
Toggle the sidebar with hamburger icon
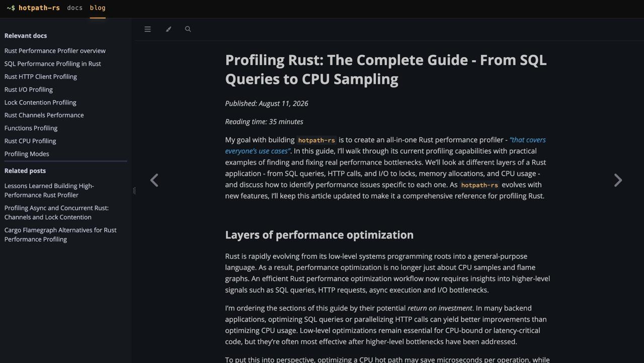pyautogui.click(x=147, y=29)
